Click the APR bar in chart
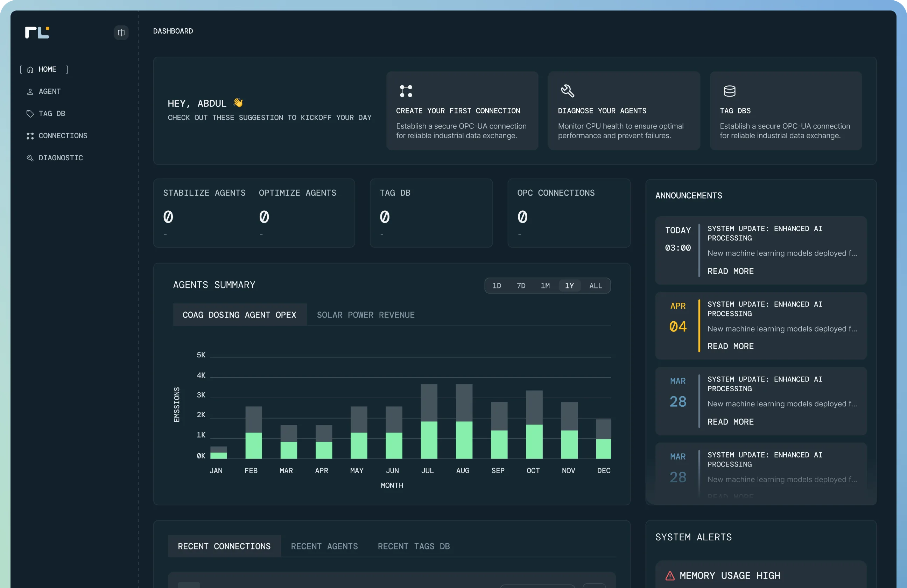The width and height of the screenshot is (907, 588). coord(324,442)
